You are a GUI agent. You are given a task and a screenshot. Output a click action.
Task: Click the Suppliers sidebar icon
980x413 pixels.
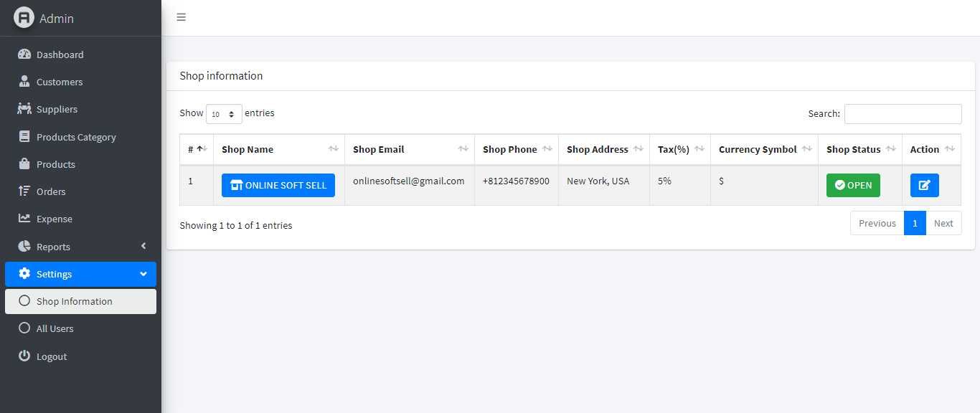24,109
